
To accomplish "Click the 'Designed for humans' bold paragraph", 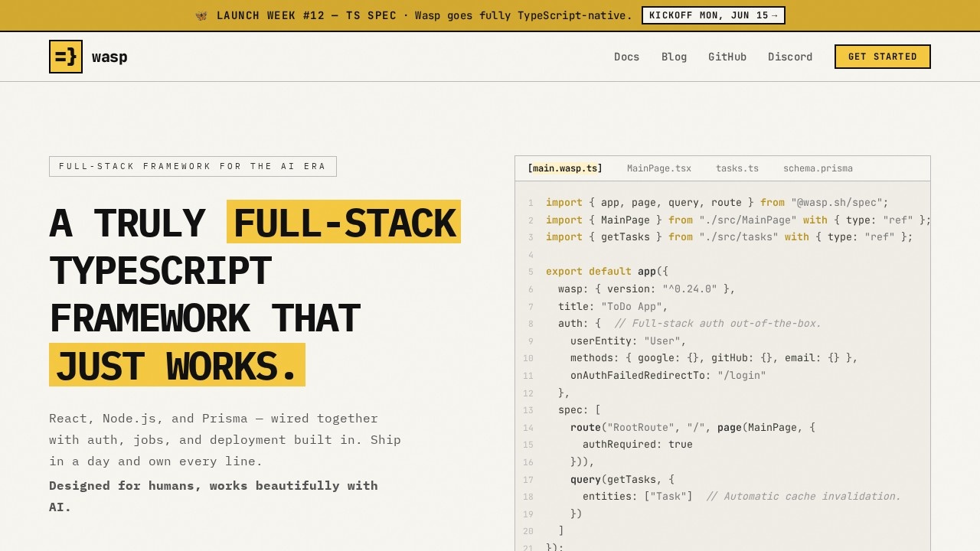I will point(214,496).
